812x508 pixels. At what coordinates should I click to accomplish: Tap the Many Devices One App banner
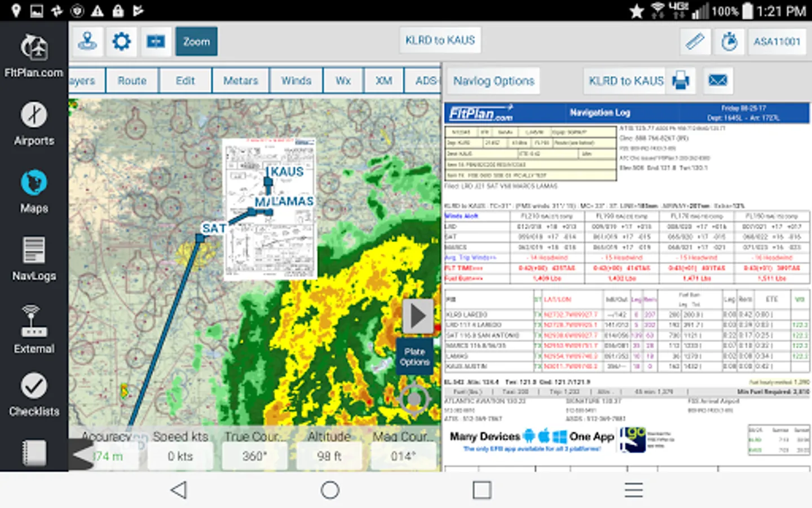point(561,440)
